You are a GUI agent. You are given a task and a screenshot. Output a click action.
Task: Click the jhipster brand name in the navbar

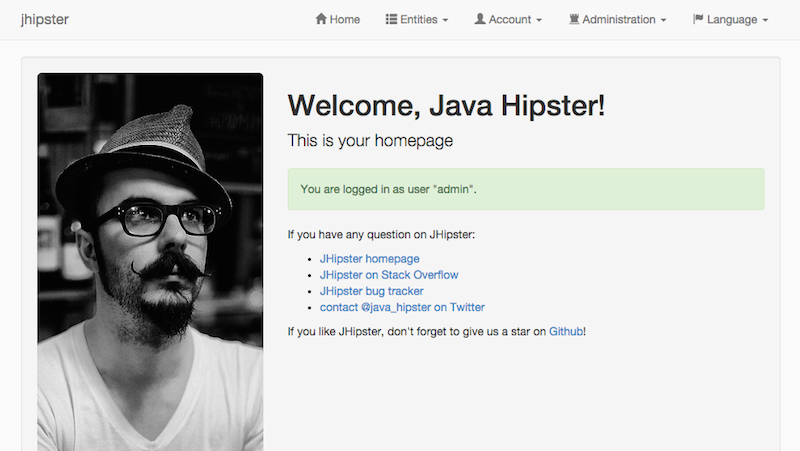(x=45, y=19)
